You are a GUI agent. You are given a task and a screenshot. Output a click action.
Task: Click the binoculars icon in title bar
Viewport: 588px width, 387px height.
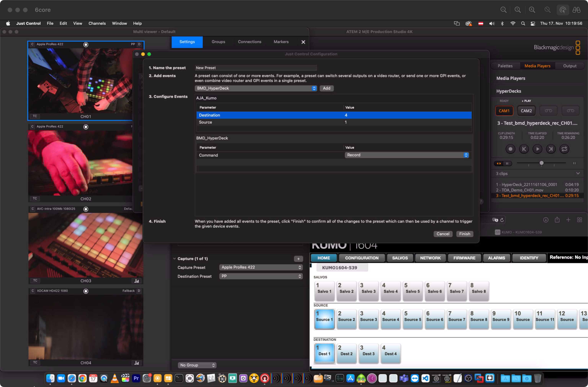click(576, 10)
